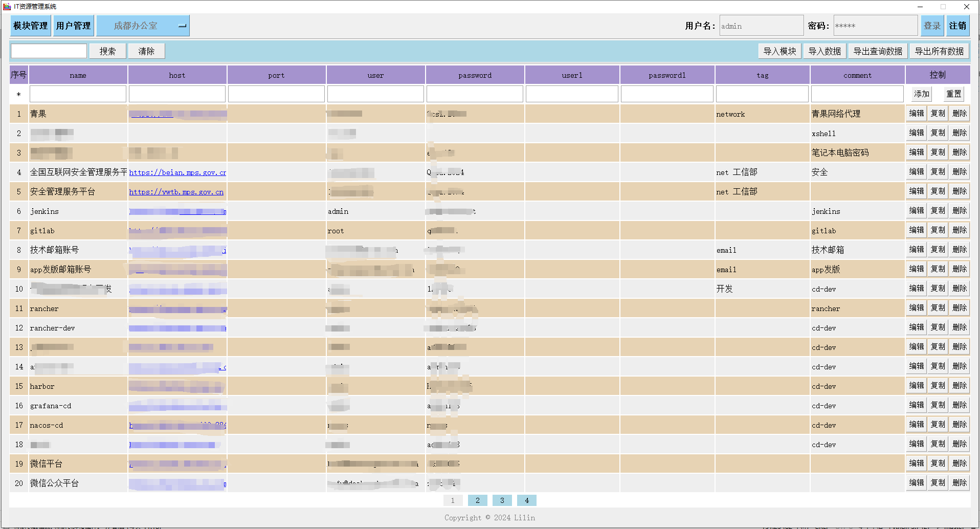Click the IT资源管理系统 title bar icon
980x529 pixels.
[7, 6]
